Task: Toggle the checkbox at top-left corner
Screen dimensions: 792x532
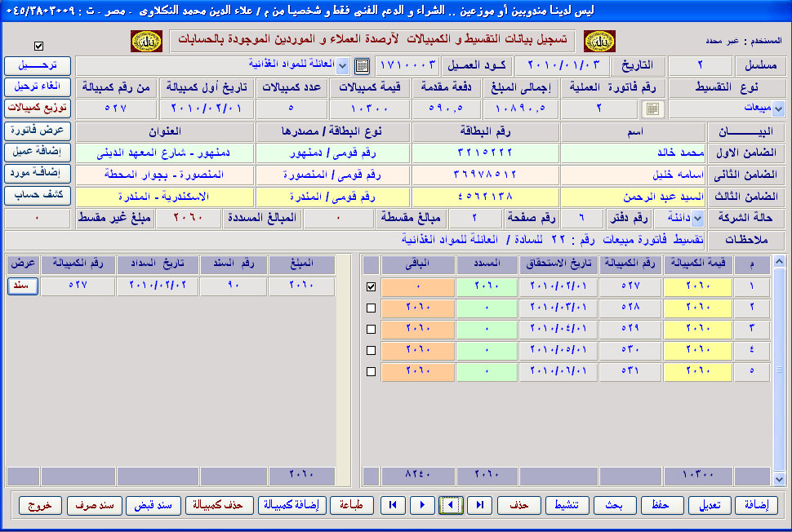Action: point(39,46)
